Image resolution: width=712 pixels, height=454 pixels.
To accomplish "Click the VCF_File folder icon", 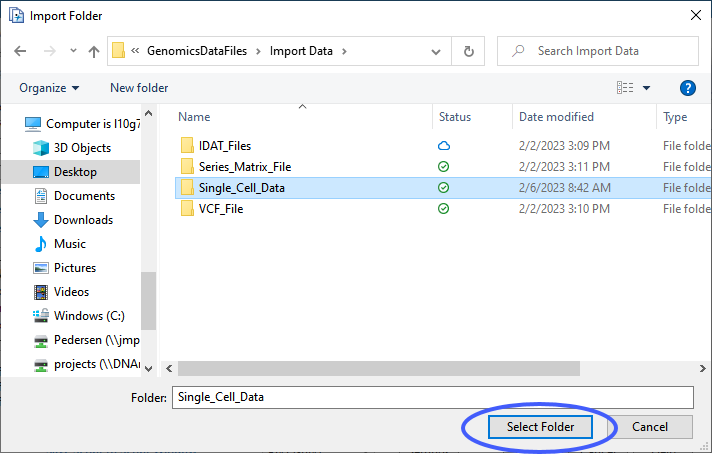I will 187,209.
